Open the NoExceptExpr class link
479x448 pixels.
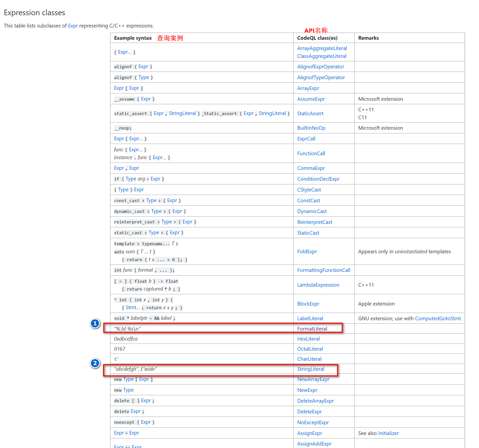point(313,422)
